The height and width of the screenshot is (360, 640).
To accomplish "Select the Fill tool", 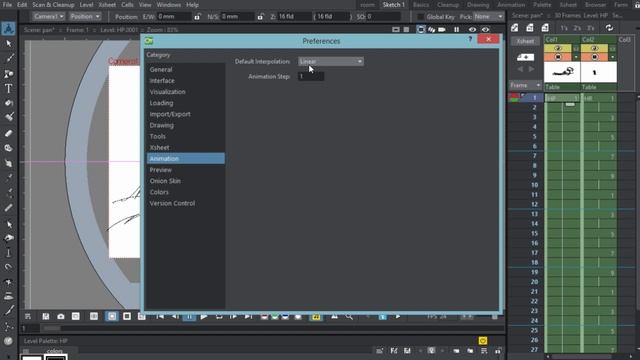I will point(9,103).
